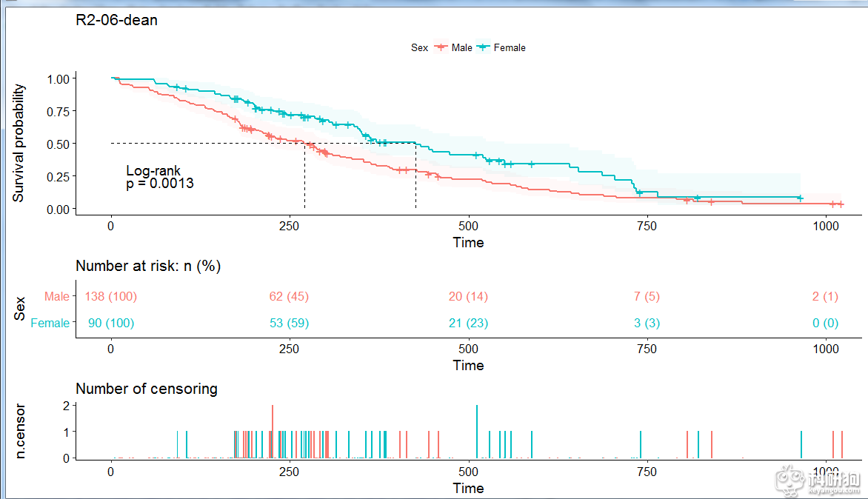
Task: Click the 2 (1) risk table cell
Action: (825, 297)
